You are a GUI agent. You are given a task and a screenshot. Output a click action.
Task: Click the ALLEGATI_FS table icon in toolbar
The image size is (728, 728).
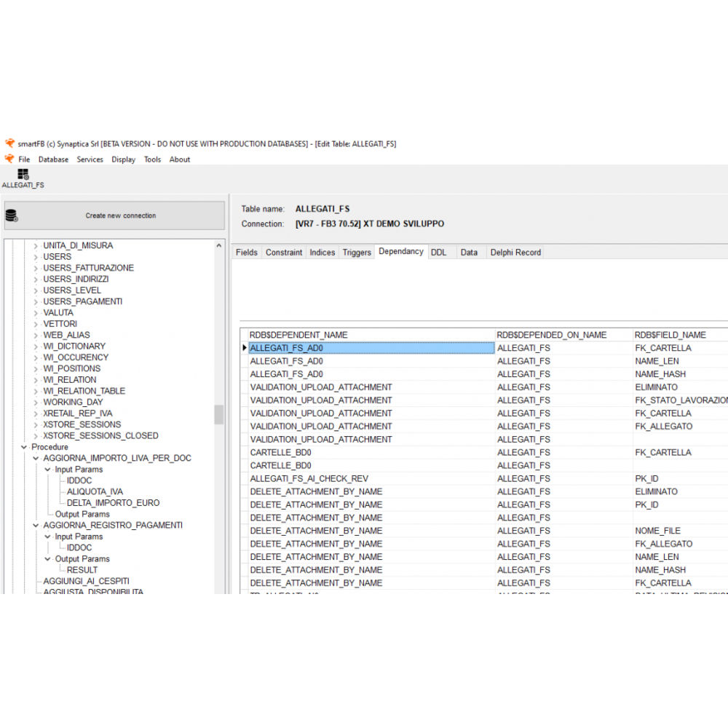point(23,174)
